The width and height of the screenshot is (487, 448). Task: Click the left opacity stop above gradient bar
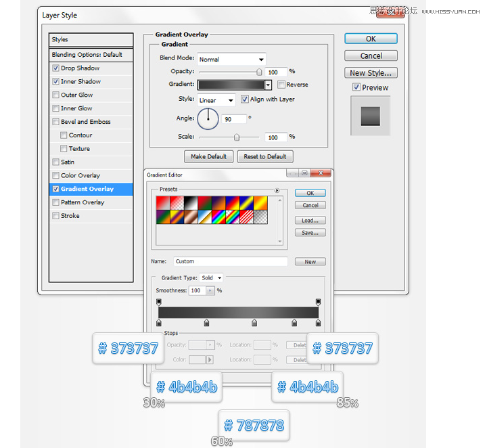coord(159,302)
